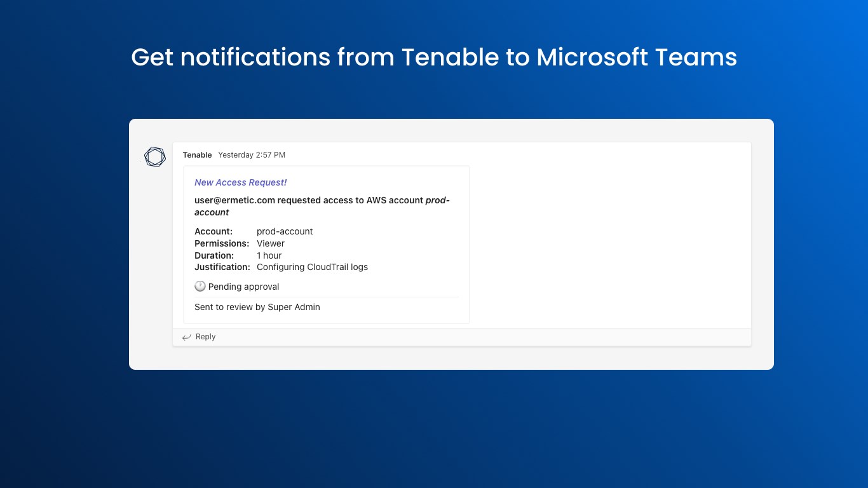Click the Account: field label
The image size is (868, 488).
pyautogui.click(x=214, y=231)
